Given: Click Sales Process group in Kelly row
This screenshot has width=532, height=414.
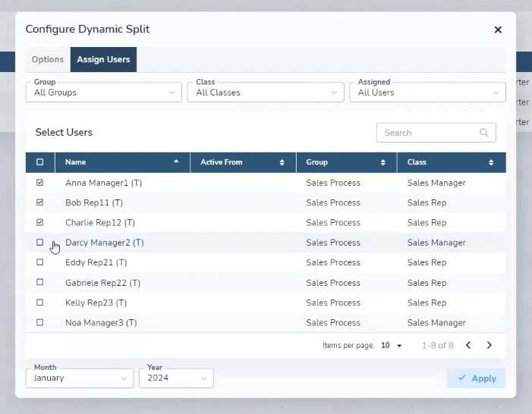Looking at the screenshot, I should [x=333, y=303].
